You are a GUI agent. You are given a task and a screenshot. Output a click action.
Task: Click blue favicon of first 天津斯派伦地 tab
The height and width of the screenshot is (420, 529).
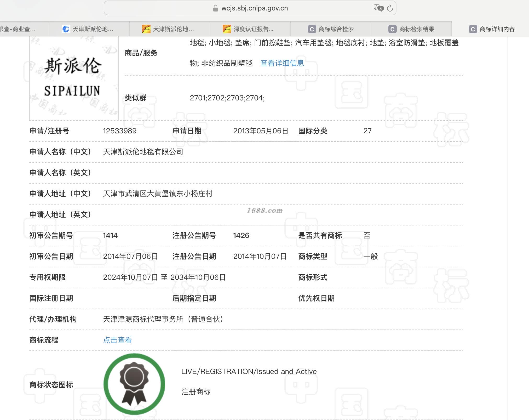click(66, 29)
